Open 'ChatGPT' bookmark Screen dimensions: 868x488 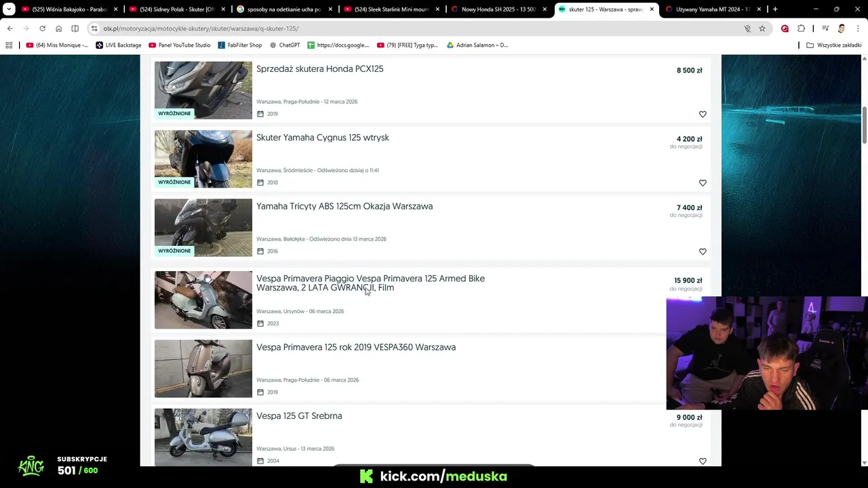pyautogui.click(x=285, y=45)
